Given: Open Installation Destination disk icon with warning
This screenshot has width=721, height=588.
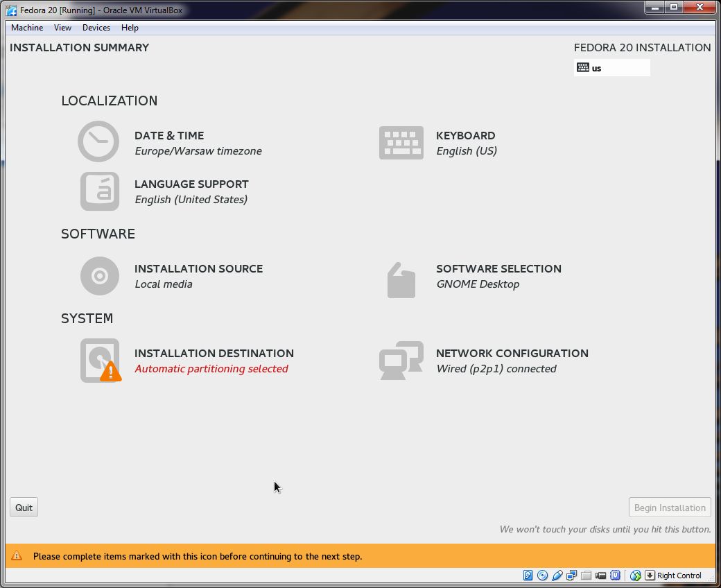Looking at the screenshot, I should click(x=101, y=361).
